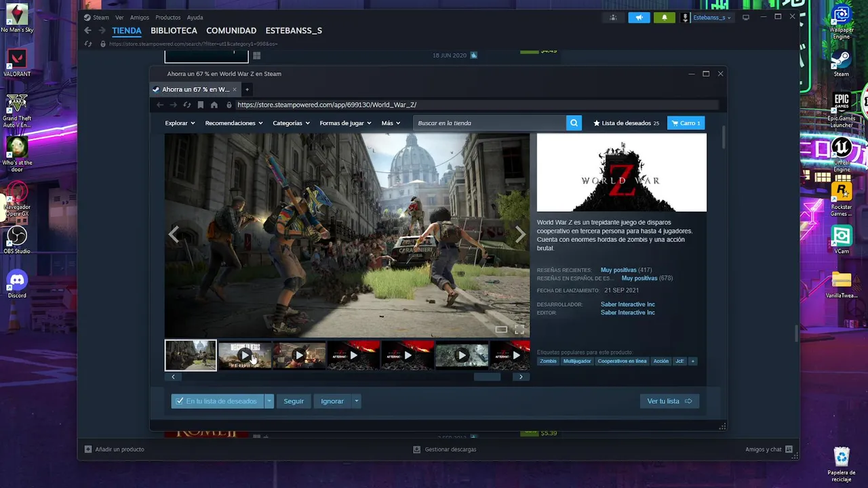Click the back arrow in the popup browser toolbar
The height and width of the screenshot is (488, 868).
coord(160,105)
